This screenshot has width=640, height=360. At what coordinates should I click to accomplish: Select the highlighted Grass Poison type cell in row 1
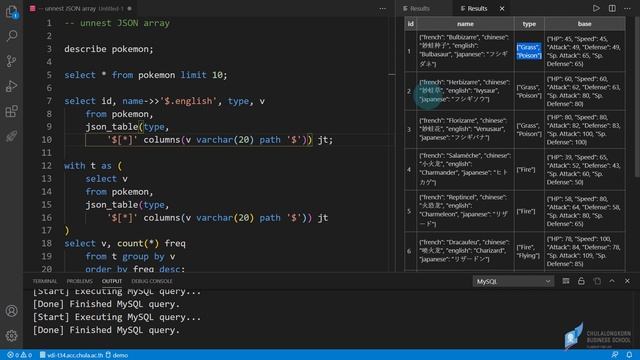pyautogui.click(x=529, y=51)
